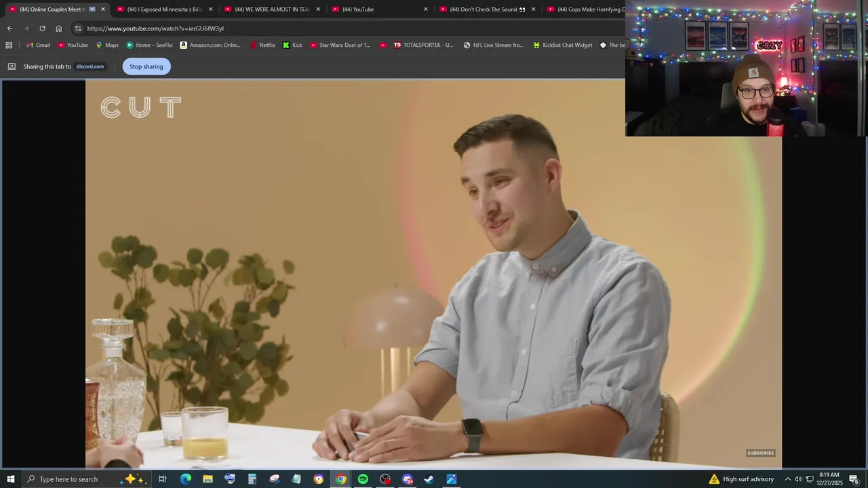Open Steam from the taskbar
868x488 pixels.
[x=429, y=479]
